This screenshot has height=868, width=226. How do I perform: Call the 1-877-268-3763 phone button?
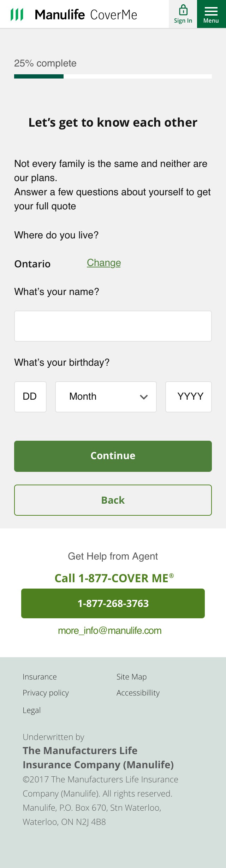tap(113, 603)
